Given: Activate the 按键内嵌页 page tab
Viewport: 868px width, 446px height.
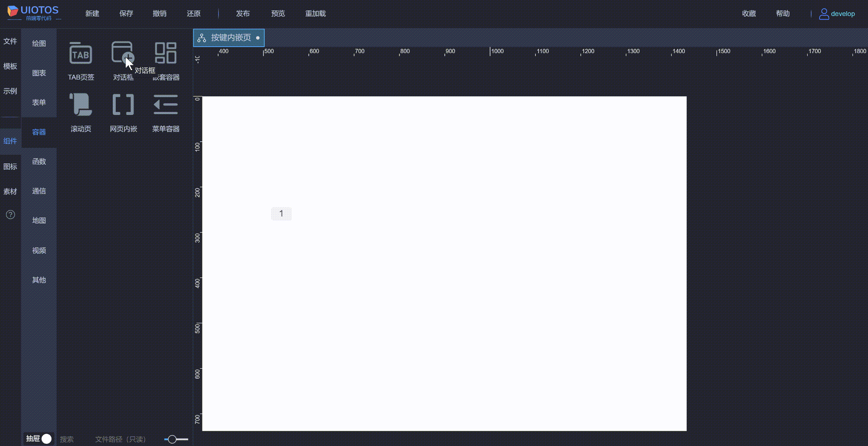Looking at the screenshot, I should pyautogui.click(x=229, y=38).
